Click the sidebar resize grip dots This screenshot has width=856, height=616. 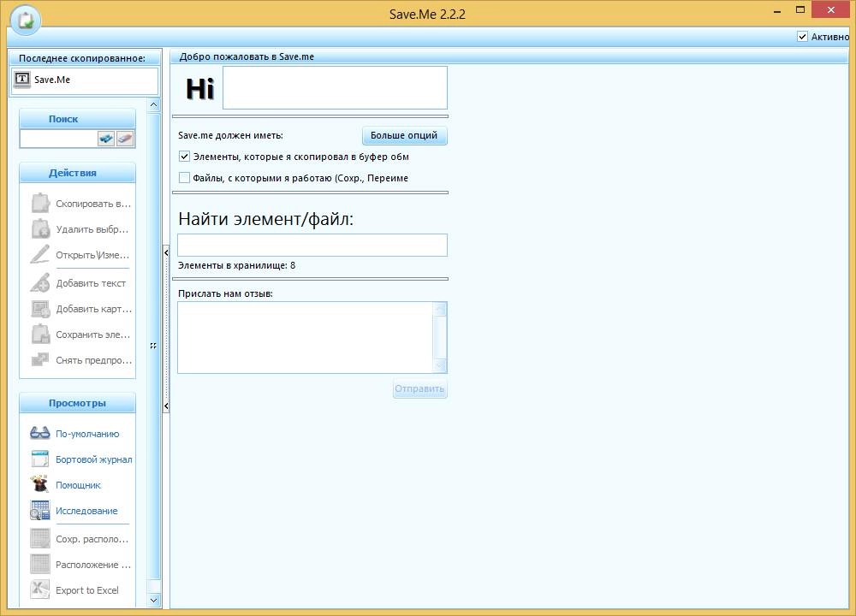(x=153, y=346)
